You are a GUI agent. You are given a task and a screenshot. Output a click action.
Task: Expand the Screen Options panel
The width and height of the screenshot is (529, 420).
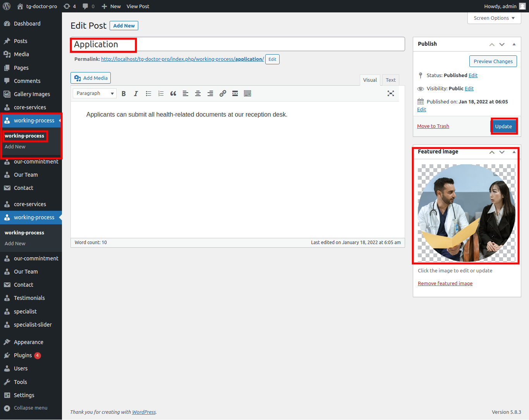494,18
